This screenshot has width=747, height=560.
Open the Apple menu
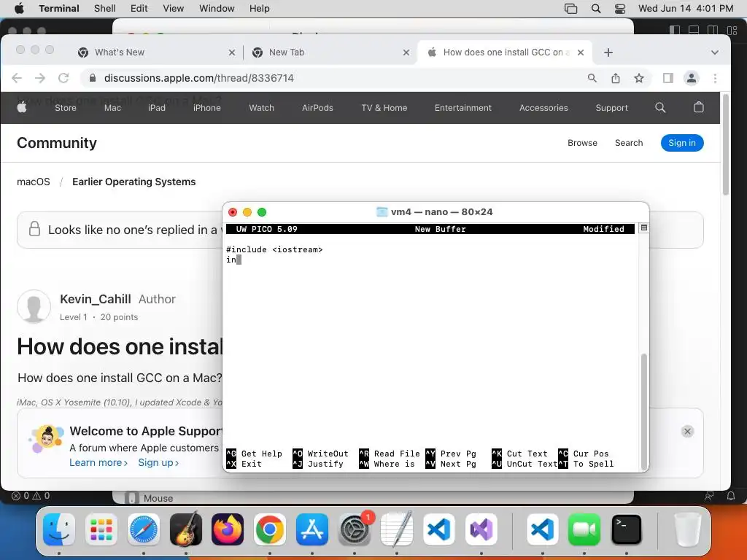(19, 9)
